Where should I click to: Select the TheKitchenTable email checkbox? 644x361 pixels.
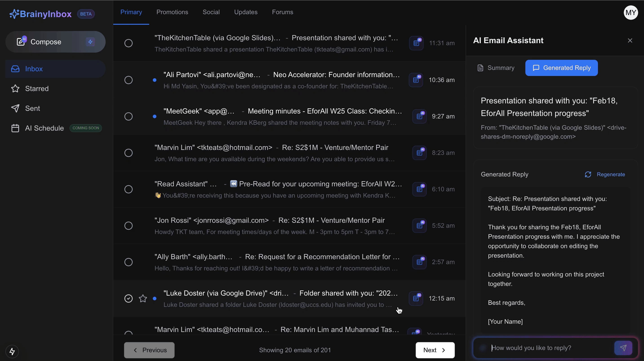129,43
